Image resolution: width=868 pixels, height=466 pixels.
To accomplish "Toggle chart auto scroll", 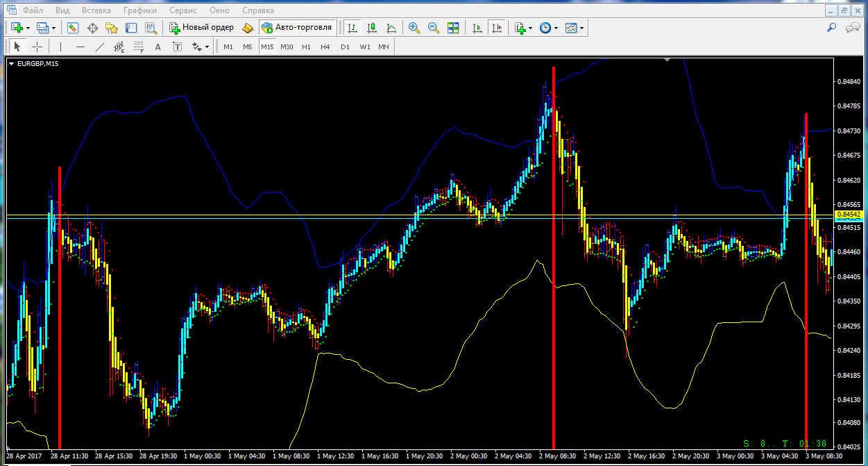I will pyautogui.click(x=477, y=28).
